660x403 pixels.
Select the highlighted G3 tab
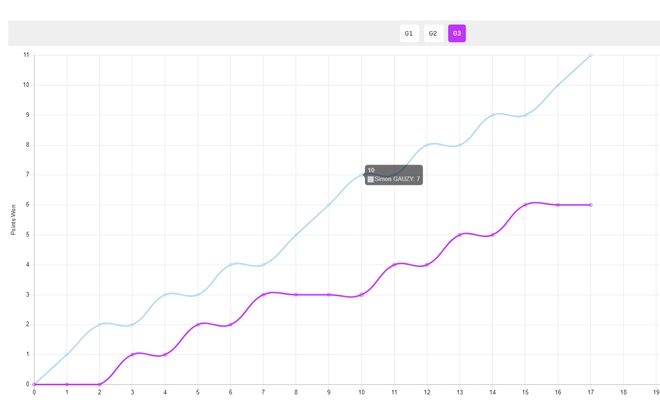coord(457,33)
